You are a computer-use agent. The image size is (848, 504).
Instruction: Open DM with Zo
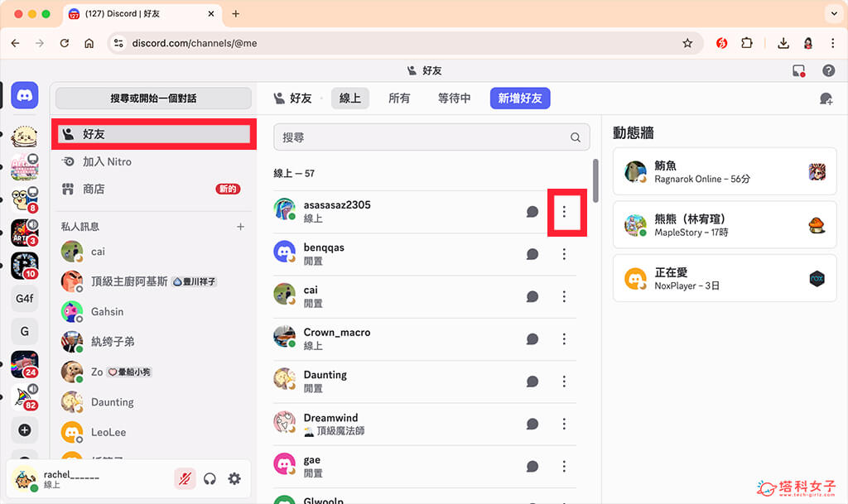click(153, 372)
